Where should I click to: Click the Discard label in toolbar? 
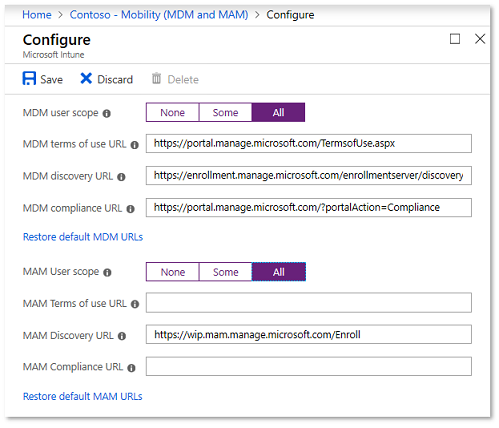[x=115, y=80]
